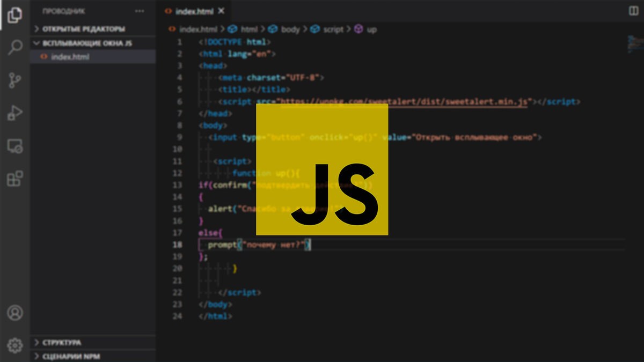644x362 pixels.
Task: Click the body breadcrumb item
Action: [284, 29]
